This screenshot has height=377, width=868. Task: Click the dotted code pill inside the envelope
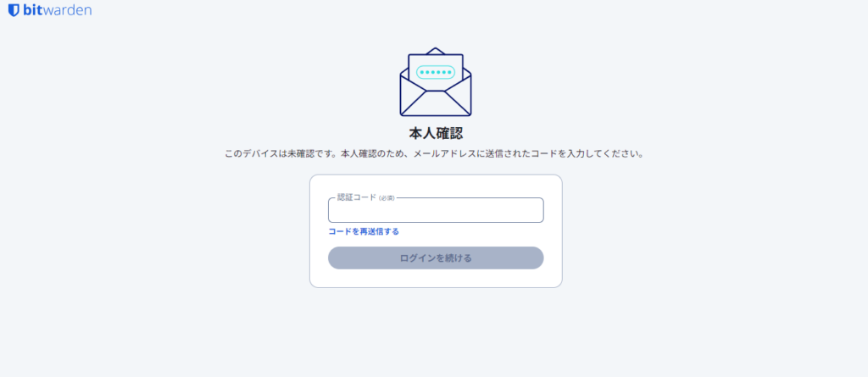pos(436,73)
